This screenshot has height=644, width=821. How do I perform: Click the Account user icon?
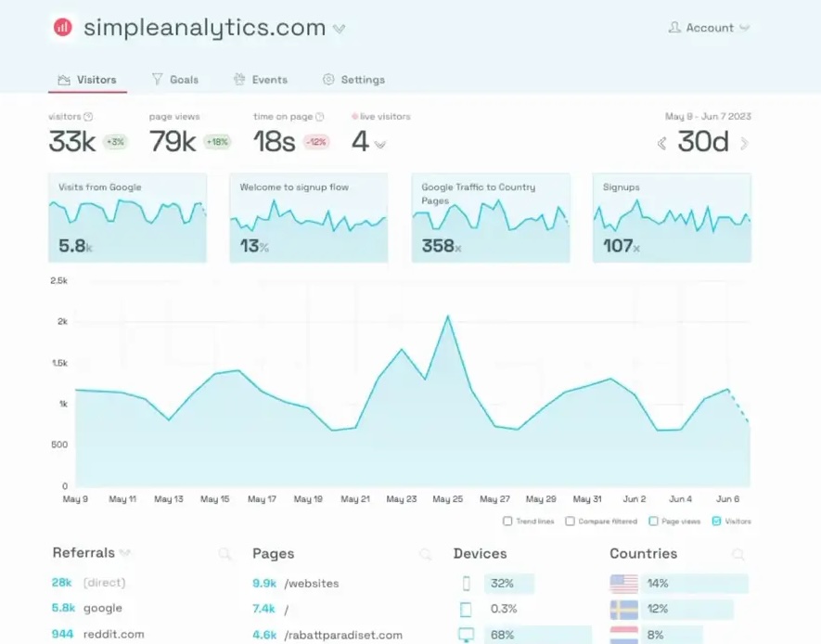click(674, 27)
